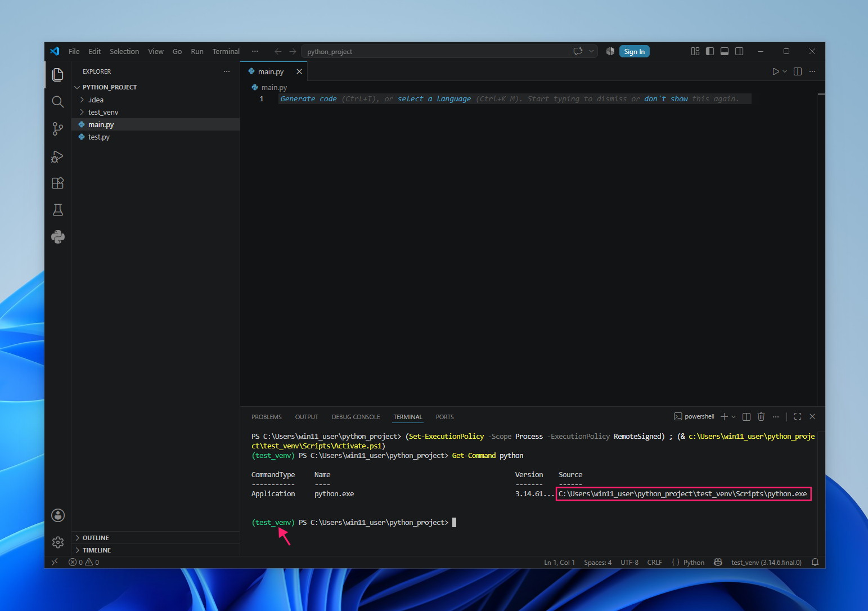Image resolution: width=868 pixels, height=611 pixels.
Task: Open the Explorer view in activity bar
Action: coord(57,74)
